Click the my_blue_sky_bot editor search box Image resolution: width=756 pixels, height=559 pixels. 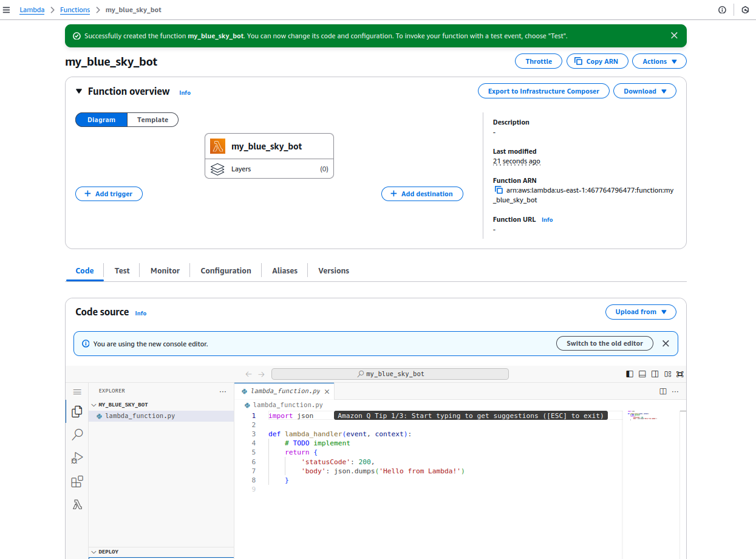tap(390, 374)
